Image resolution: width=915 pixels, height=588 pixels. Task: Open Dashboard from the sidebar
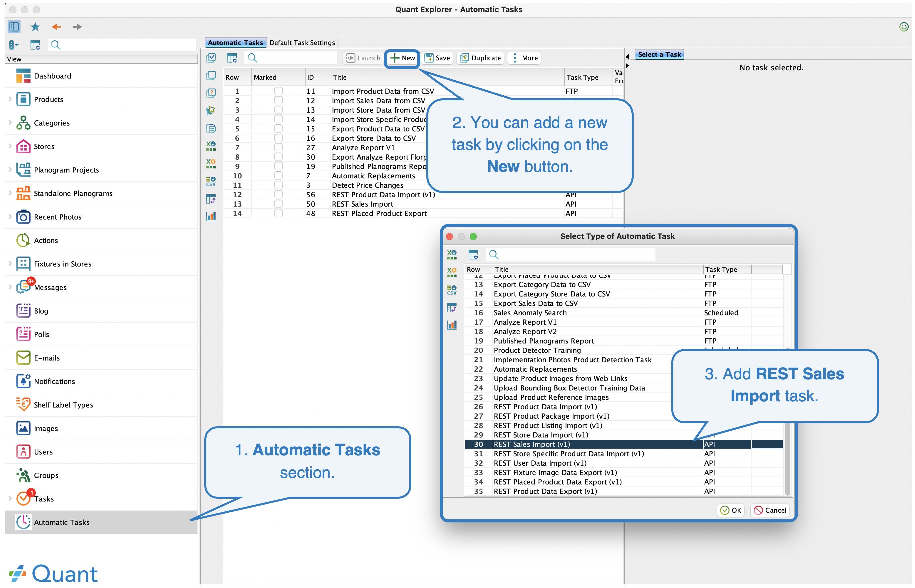[x=52, y=76]
